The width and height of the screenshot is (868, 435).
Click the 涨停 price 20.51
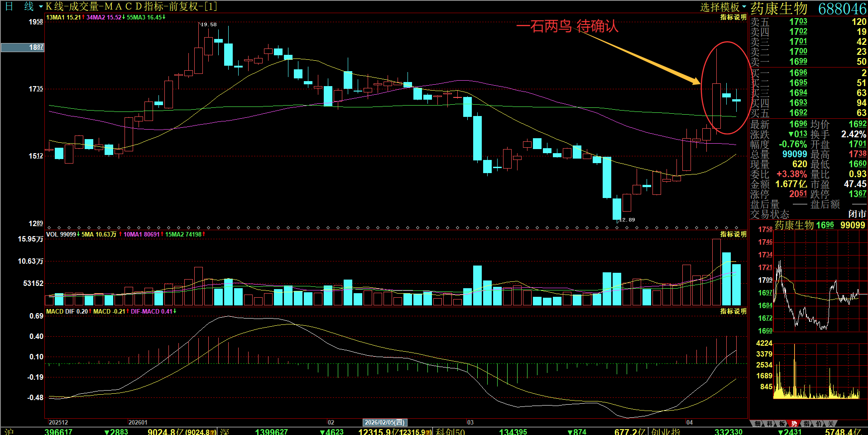798,194
